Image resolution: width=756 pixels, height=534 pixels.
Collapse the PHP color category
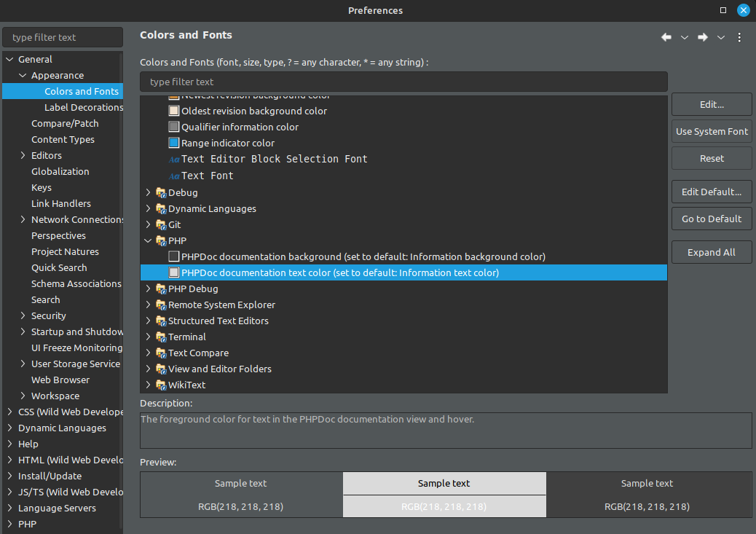(x=148, y=240)
